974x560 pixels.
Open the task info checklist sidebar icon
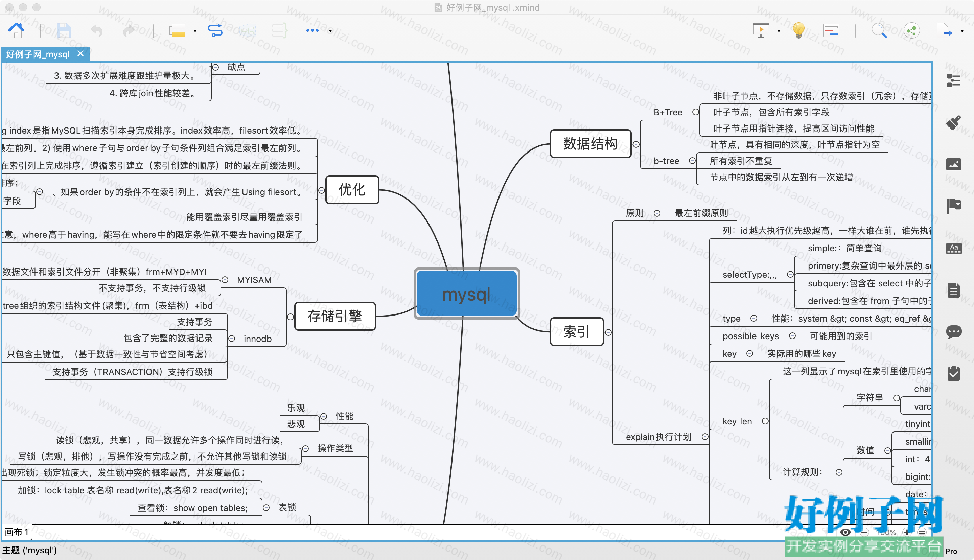[954, 373]
